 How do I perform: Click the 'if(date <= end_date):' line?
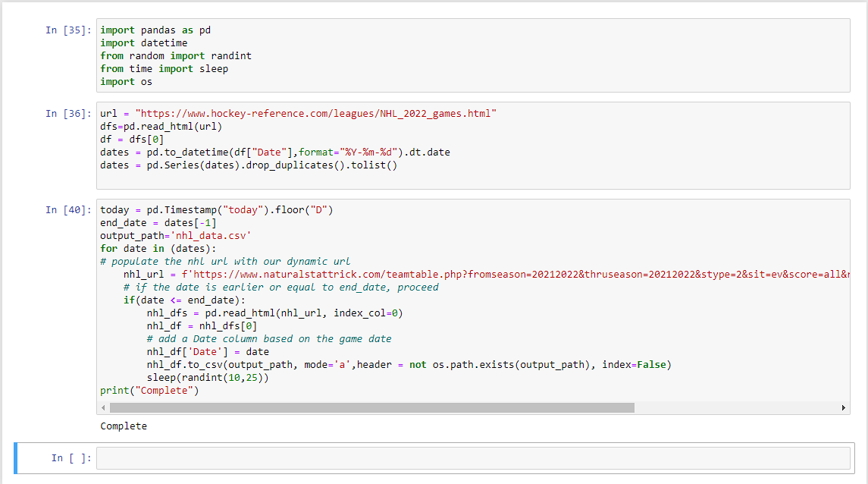(184, 300)
